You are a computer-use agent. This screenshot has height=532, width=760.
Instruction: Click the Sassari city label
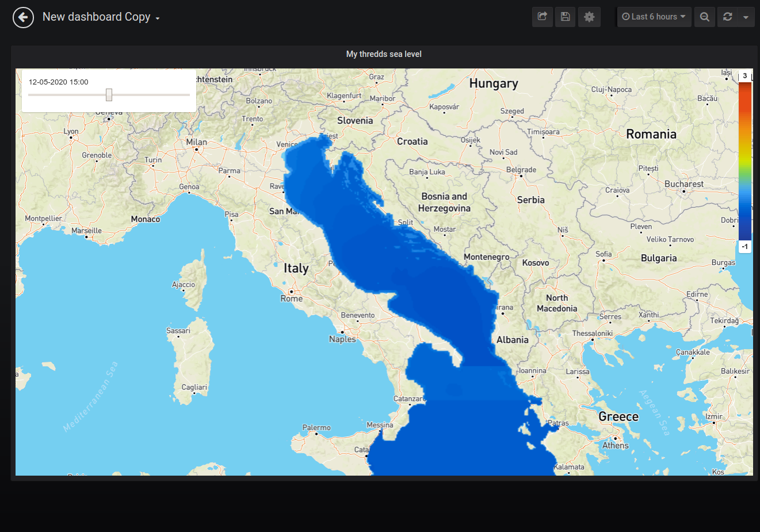178,331
